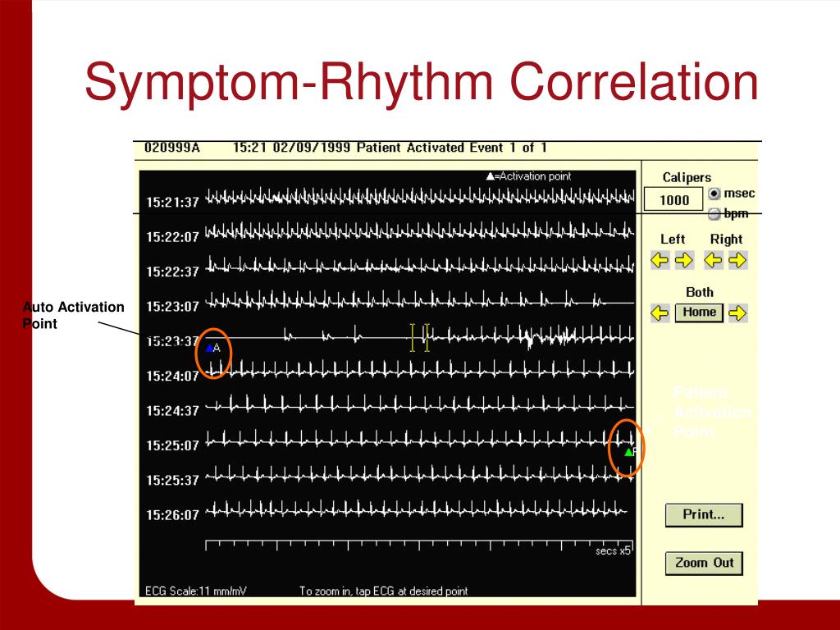Shift both calipers right with arrow beside Home

tap(737, 313)
